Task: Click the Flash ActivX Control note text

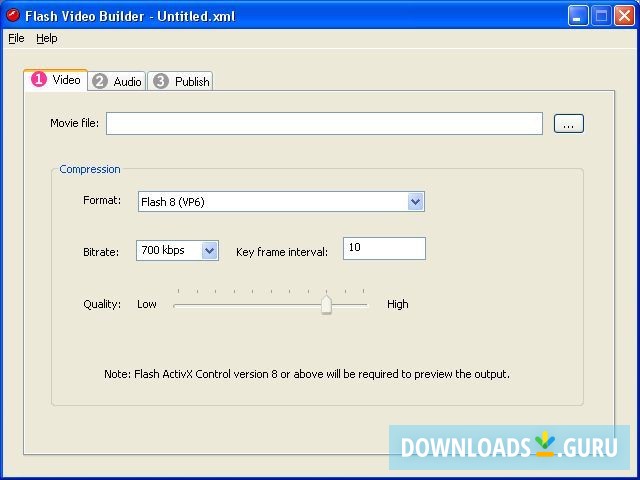Action: (x=307, y=374)
